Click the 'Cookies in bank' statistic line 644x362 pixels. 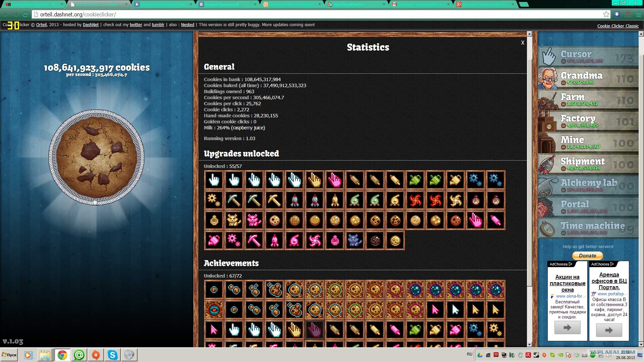pyautogui.click(x=242, y=79)
